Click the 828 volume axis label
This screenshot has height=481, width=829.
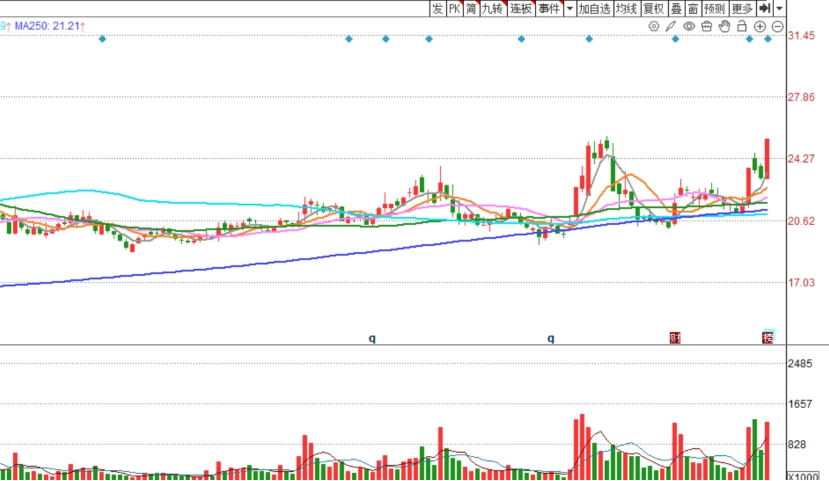pyautogui.click(x=797, y=445)
